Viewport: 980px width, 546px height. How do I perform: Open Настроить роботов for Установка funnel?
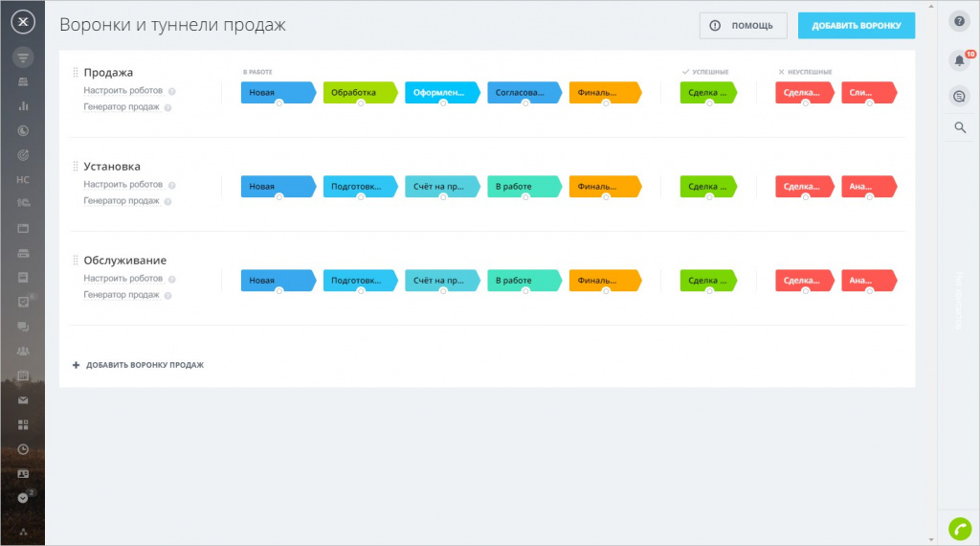(123, 185)
